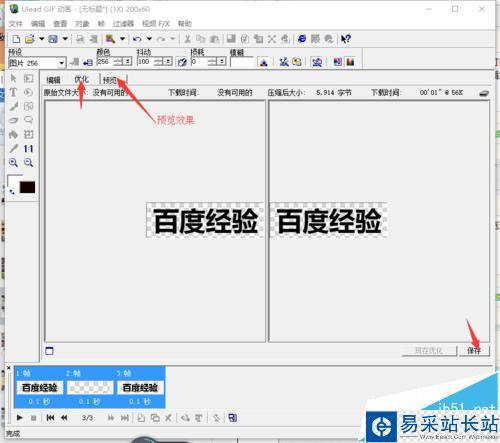
Task: Select the eraser tool
Action: 13,120
